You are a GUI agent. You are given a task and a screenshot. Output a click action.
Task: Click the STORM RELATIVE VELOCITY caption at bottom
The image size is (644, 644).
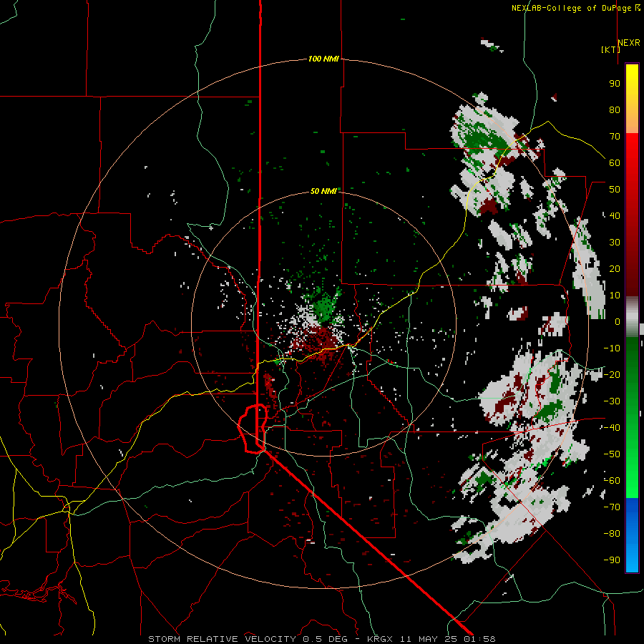pos(321,639)
